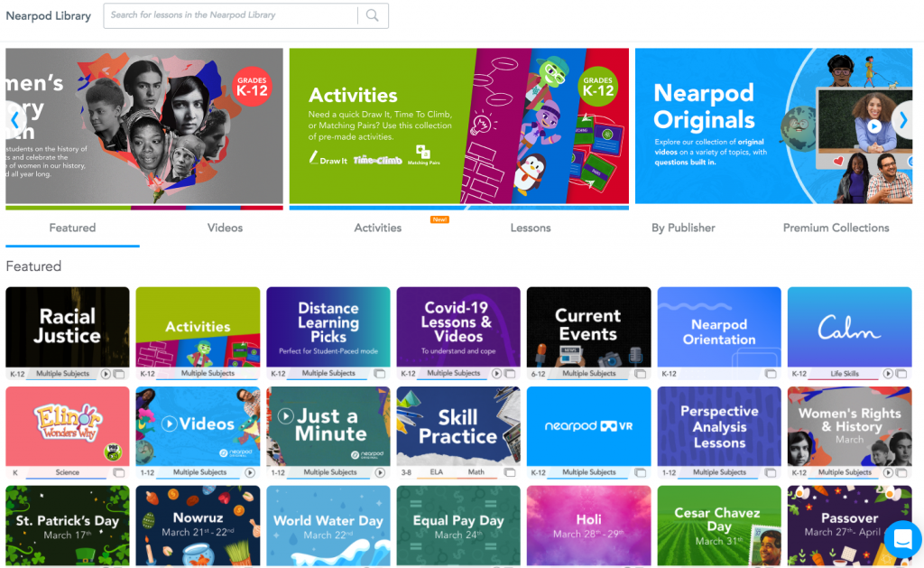Screen dimensions: 924x568
Task: Select the Featured tab
Action: pyautogui.click(x=72, y=228)
